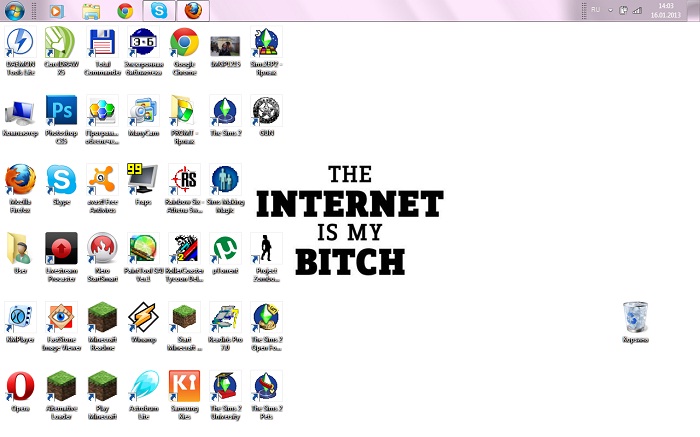The image size is (700, 437).
Task: Switch to the Firefox taskbar button
Action: [193, 11]
